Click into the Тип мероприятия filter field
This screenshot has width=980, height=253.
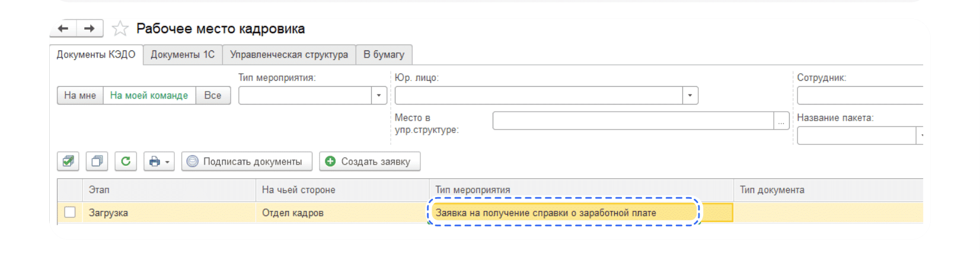pos(305,96)
